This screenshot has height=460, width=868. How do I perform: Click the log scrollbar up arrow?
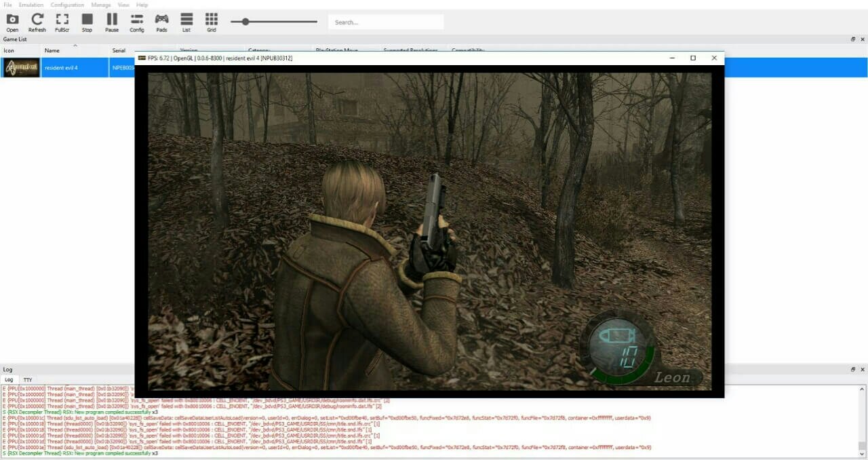click(863, 389)
